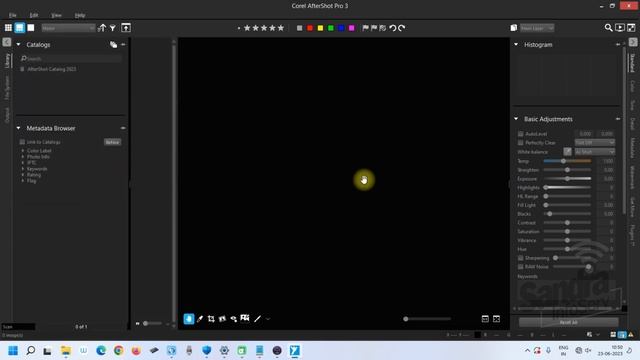Rotate image left with counter-clockwise arrow
This screenshot has width=640, height=360.
click(393, 28)
